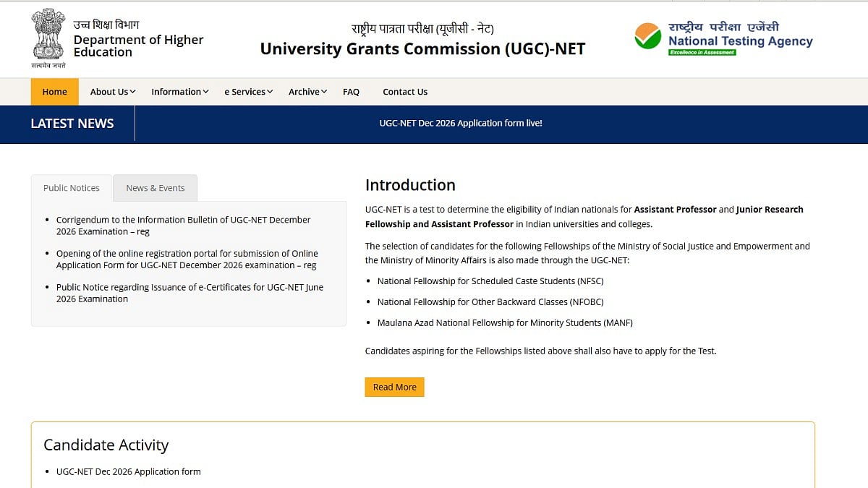This screenshot has height=488, width=868.
Task: Click the Department of Higher Education text
Action: point(139,46)
